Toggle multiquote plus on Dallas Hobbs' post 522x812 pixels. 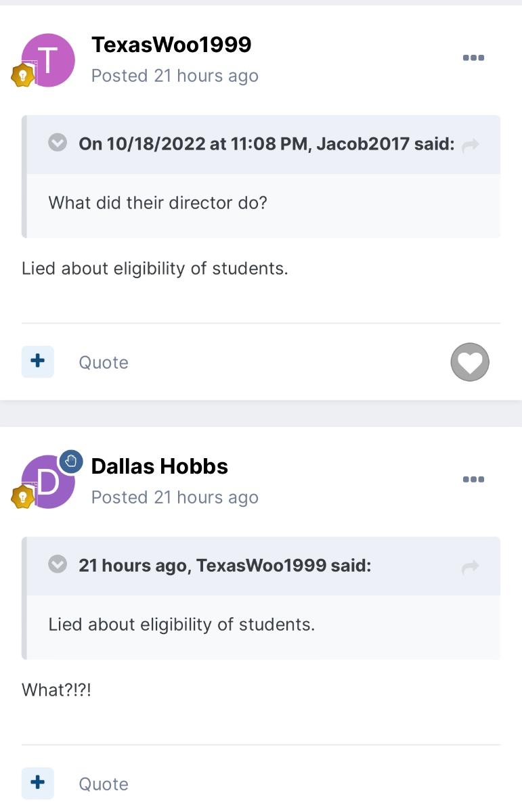point(38,784)
